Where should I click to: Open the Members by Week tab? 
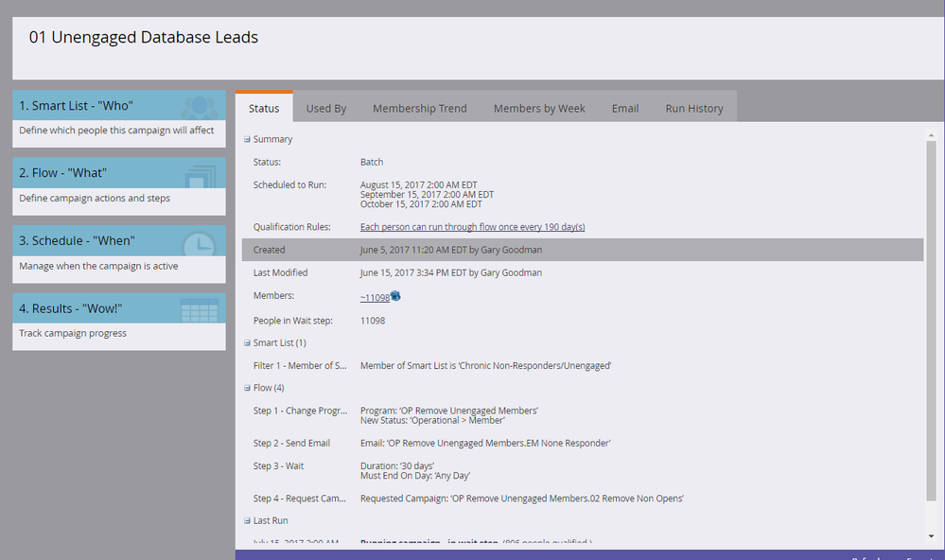pyautogui.click(x=539, y=109)
